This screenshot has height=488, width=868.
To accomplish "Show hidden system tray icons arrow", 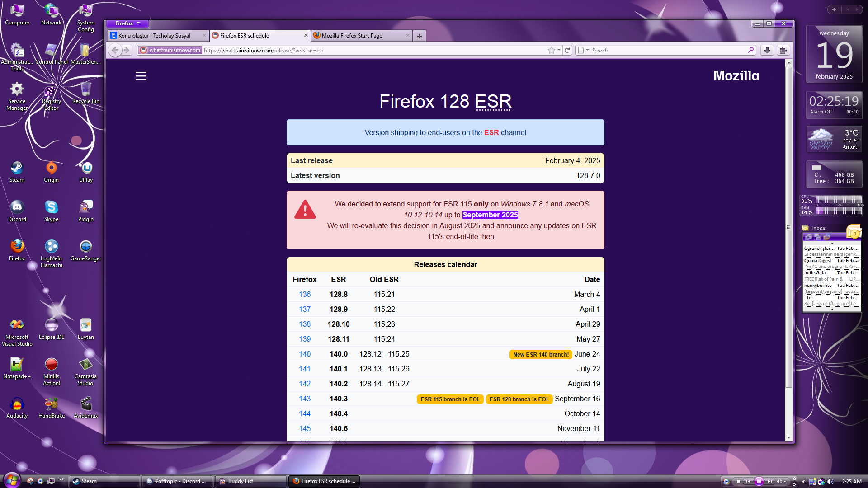I will (x=803, y=481).
